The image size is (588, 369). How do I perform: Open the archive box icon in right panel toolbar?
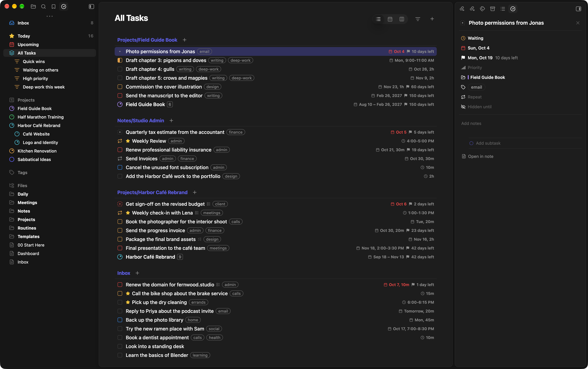point(493,9)
